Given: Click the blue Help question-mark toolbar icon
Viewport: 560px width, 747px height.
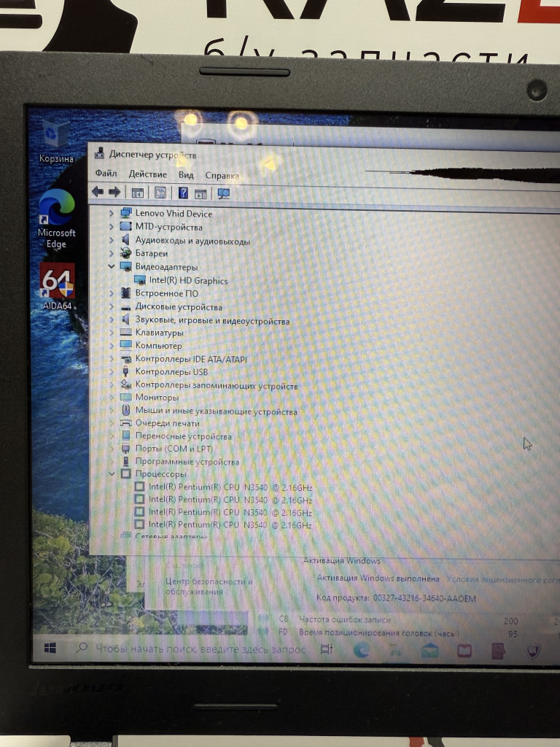Looking at the screenshot, I should 183,193.
